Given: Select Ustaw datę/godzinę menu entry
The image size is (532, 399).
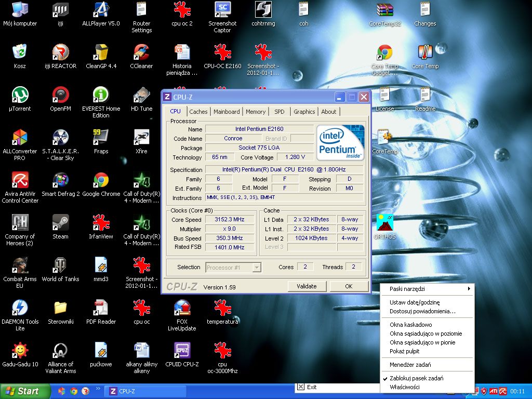Looking at the screenshot, I should point(427,302).
